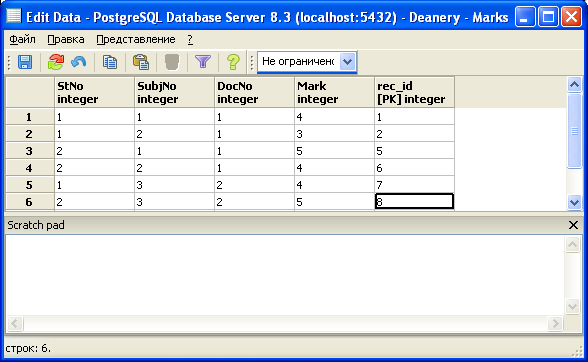The height and width of the screenshot is (362, 588).
Task: Select DocNo cell in row 4
Action: tap(254, 168)
